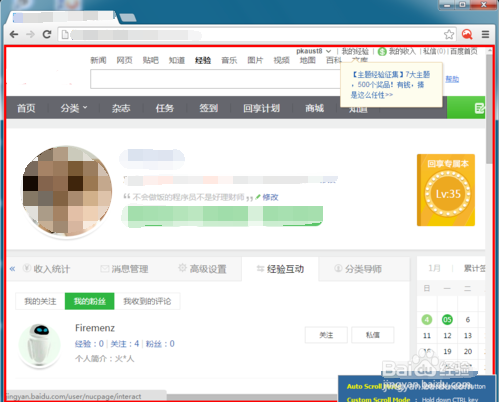The height and width of the screenshot is (402, 499).
Task: Click the 音乐 link above search
Action: tap(229, 60)
